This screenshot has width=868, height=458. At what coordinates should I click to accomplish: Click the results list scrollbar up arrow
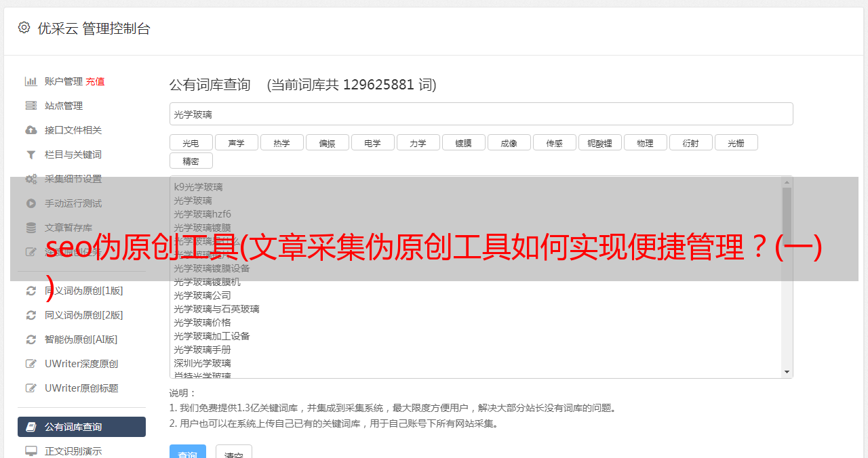pyautogui.click(x=787, y=182)
